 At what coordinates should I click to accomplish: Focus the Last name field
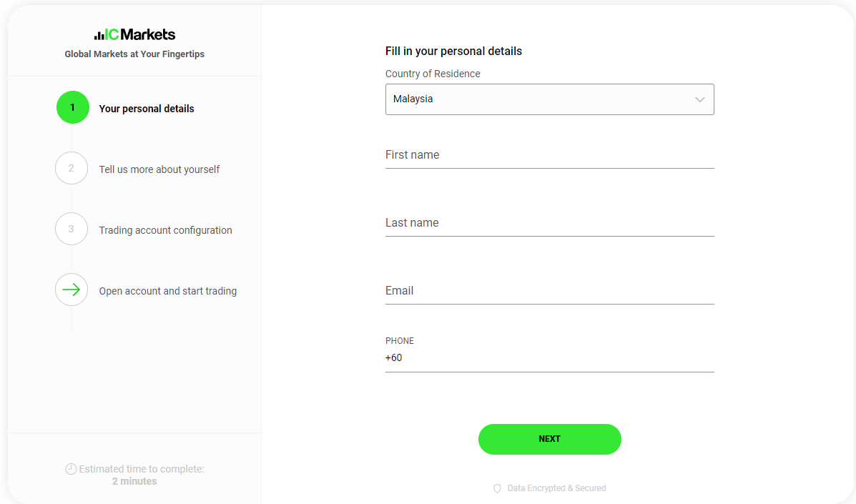550,223
